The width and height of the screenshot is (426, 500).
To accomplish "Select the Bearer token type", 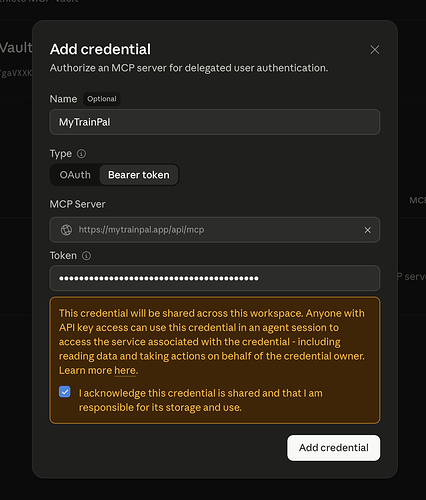I will pos(139,175).
